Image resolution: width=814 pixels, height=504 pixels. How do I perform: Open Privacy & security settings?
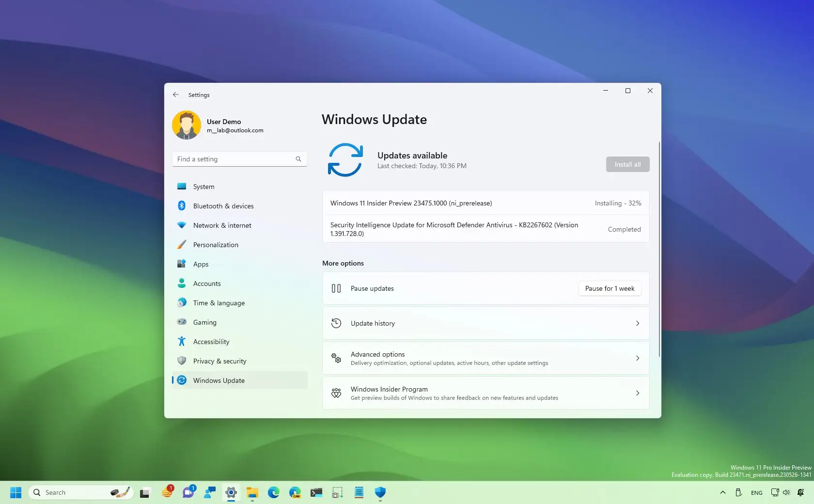coord(219,361)
